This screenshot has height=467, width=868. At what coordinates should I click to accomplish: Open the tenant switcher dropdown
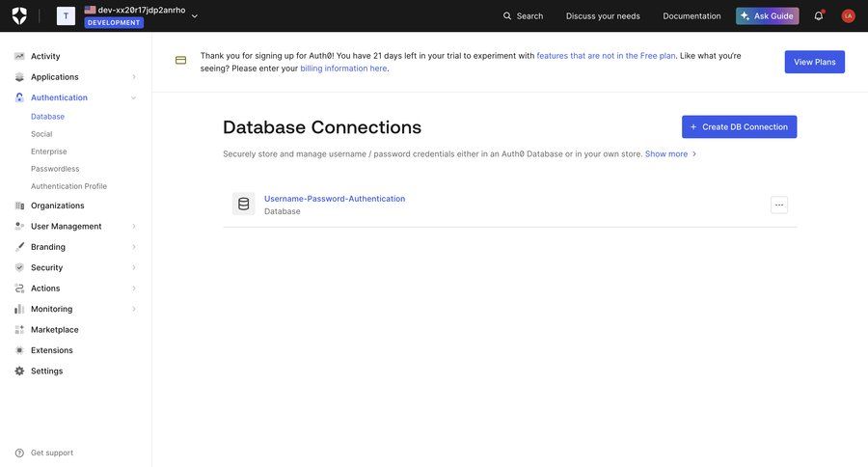point(194,15)
